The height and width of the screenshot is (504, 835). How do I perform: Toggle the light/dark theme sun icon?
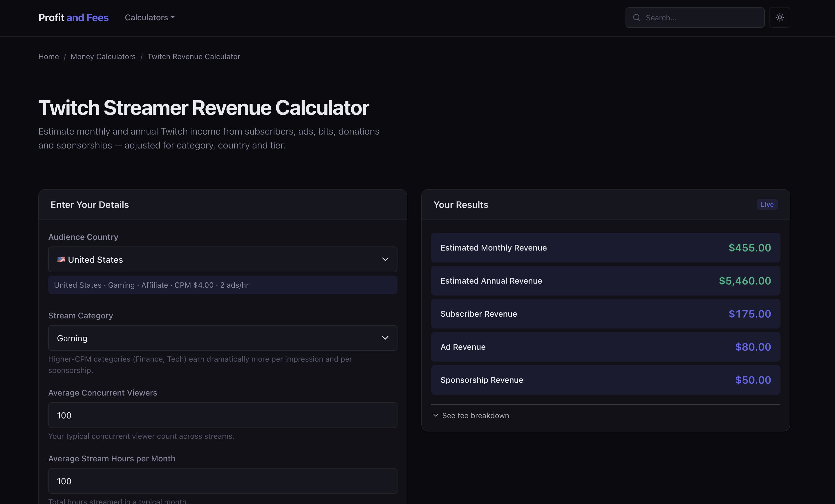click(x=779, y=17)
